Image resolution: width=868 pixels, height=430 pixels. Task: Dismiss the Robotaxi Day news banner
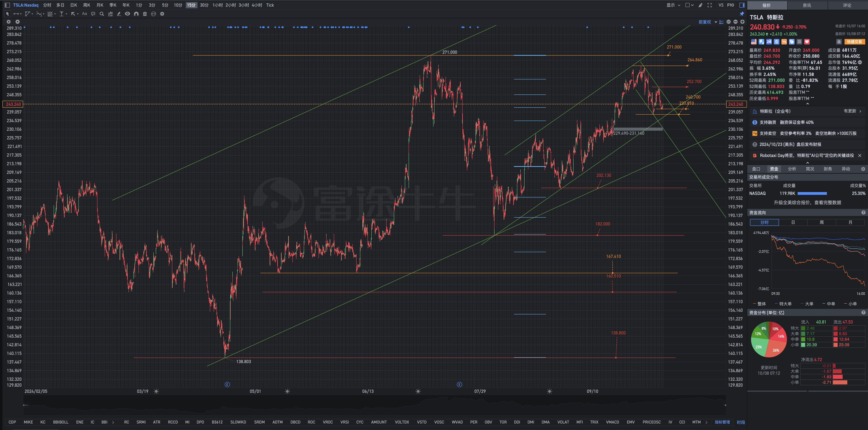[x=860, y=156]
